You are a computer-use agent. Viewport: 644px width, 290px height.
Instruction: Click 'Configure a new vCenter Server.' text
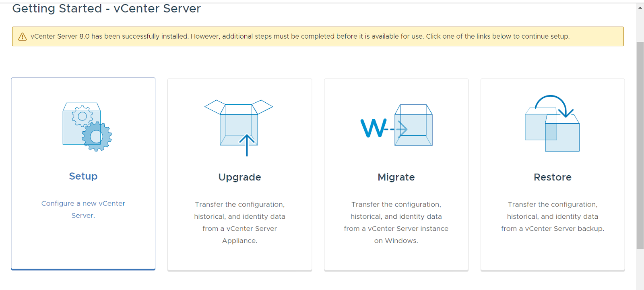[83, 209]
